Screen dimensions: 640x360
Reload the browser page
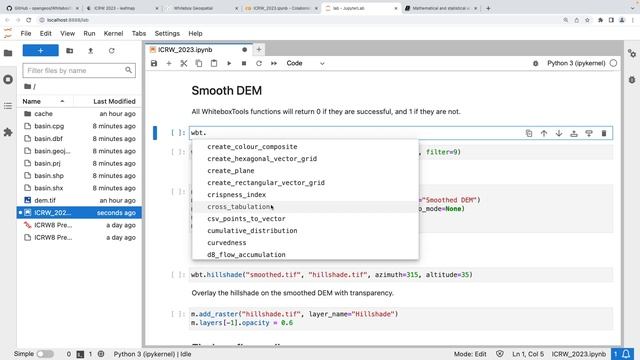tap(29, 20)
